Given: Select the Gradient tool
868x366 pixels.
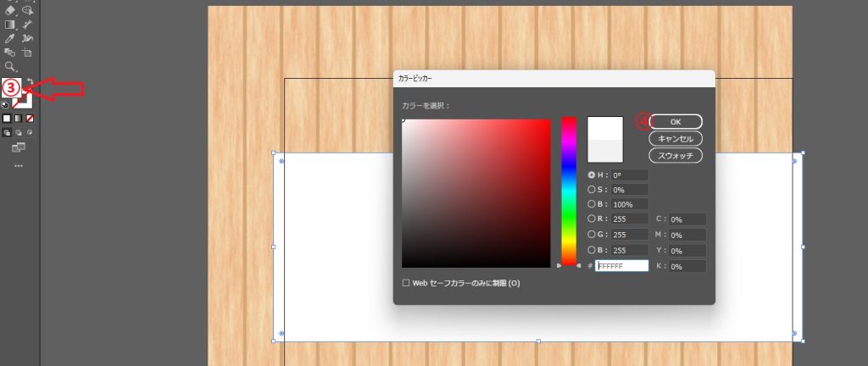Looking at the screenshot, I should point(10,25).
